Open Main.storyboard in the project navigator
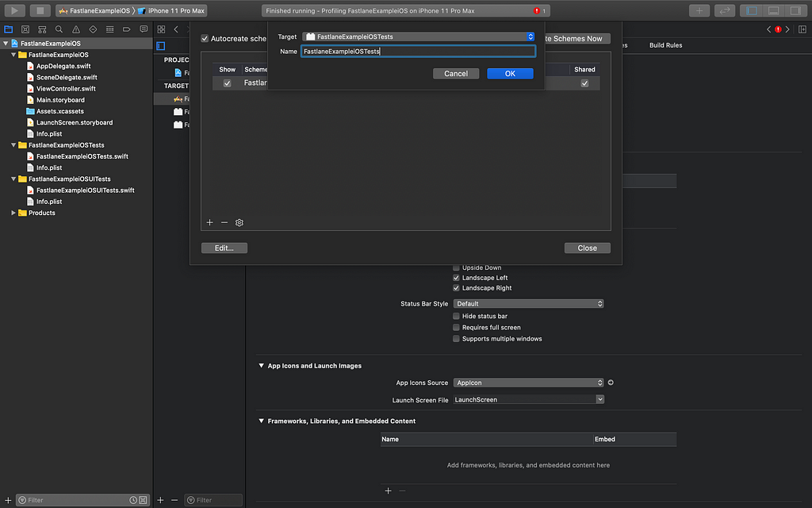This screenshot has height=508, width=812. (x=60, y=100)
